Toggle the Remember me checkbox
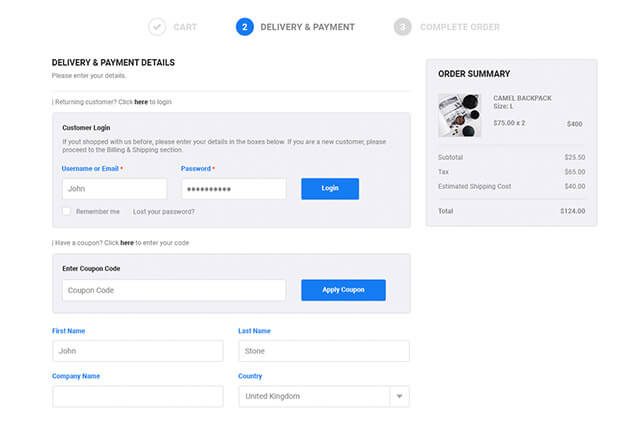 (67, 212)
